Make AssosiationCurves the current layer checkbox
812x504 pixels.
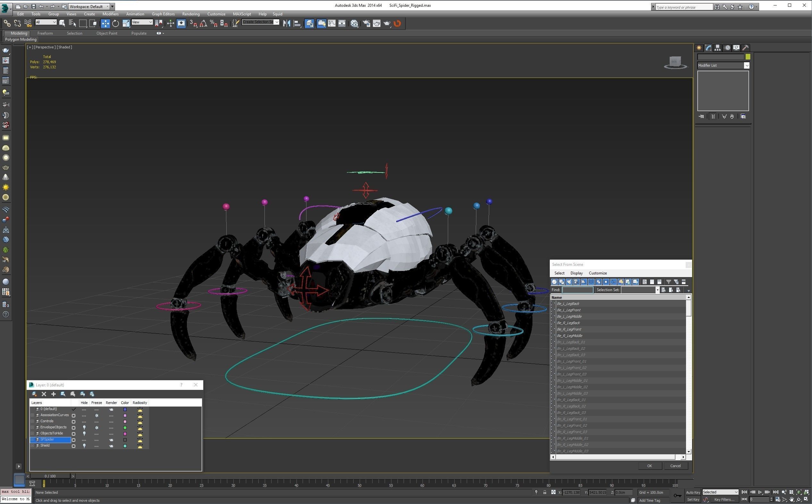(x=74, y=416)
